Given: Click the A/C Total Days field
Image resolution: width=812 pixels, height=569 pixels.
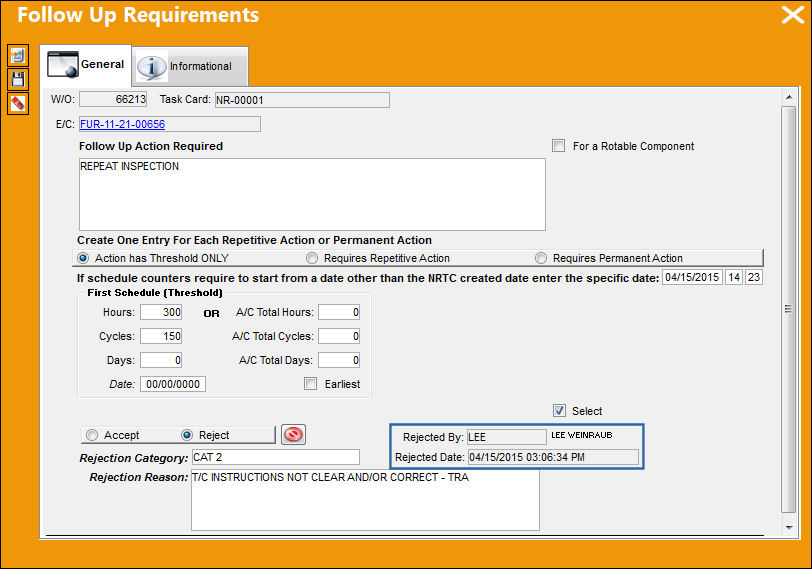Looking at the screenshot, I should click(339, 360).
